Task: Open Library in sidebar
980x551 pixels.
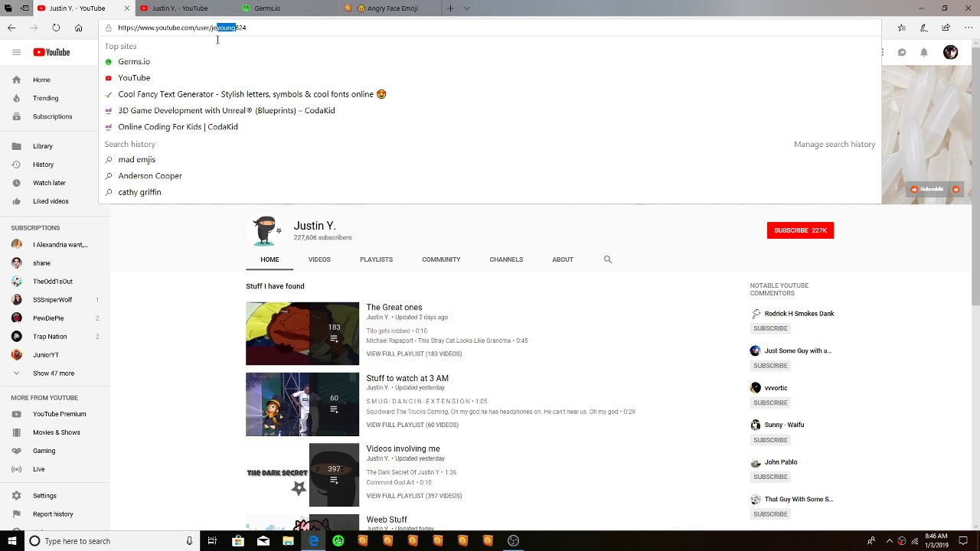Action: point(43,146)
